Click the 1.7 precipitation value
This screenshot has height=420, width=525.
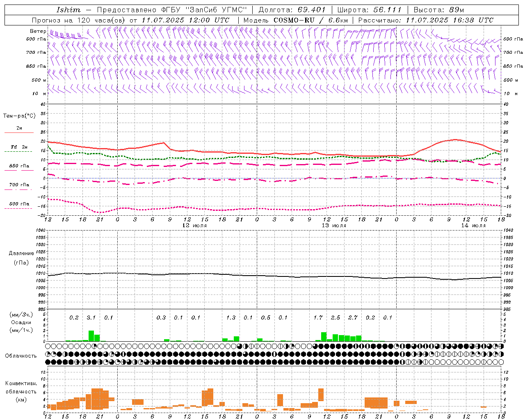318,317
